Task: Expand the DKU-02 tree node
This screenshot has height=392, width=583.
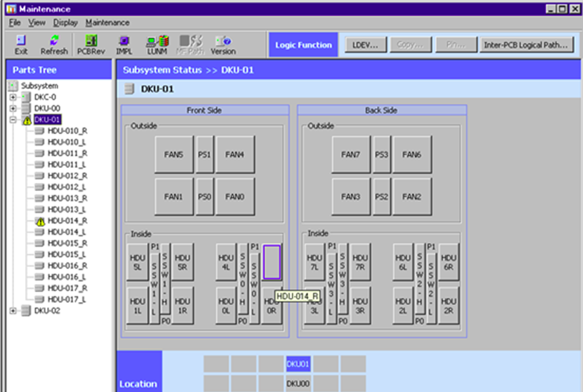Action: tap(13, 310)
